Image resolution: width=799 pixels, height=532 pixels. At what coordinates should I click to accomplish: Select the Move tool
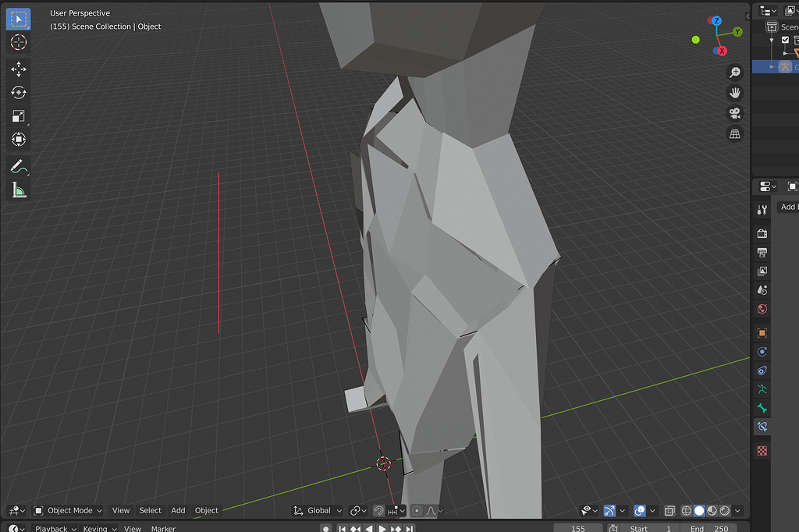coord(19,69)
